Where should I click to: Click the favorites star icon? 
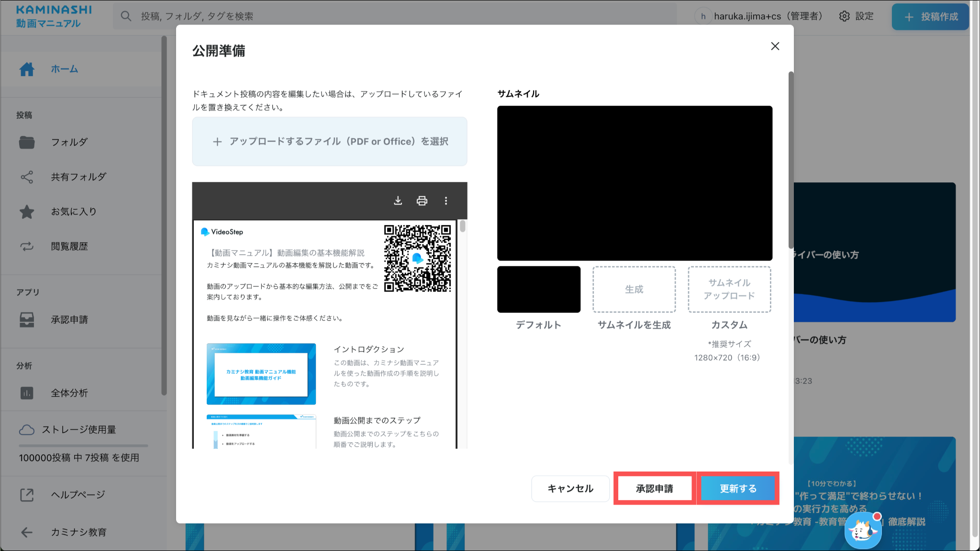click(x=27, y=212)
